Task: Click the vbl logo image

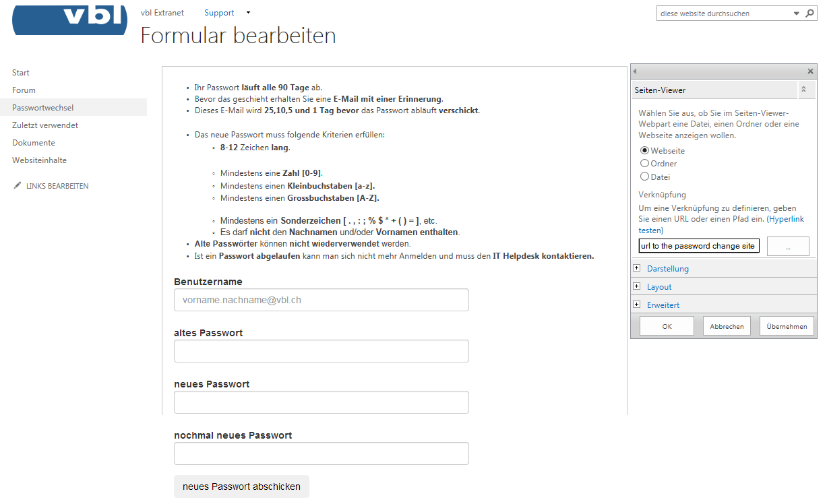Action: point(70,20)
